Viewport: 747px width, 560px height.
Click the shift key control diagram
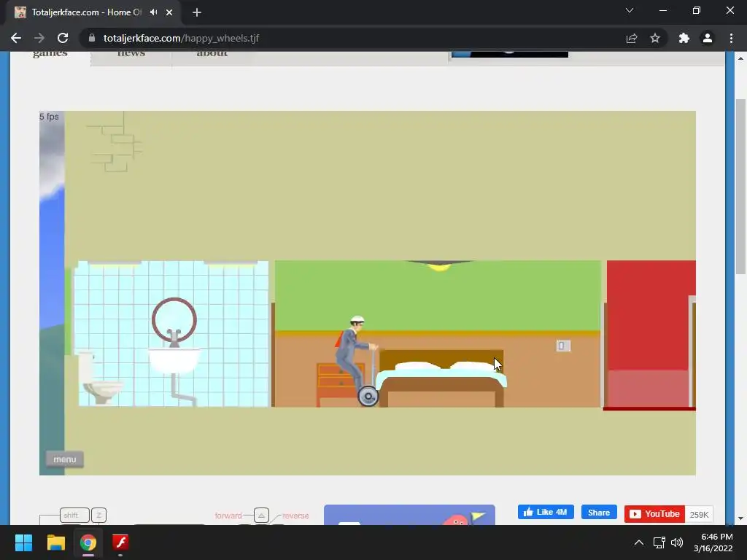pyautogui.click(x=74, y=516)
